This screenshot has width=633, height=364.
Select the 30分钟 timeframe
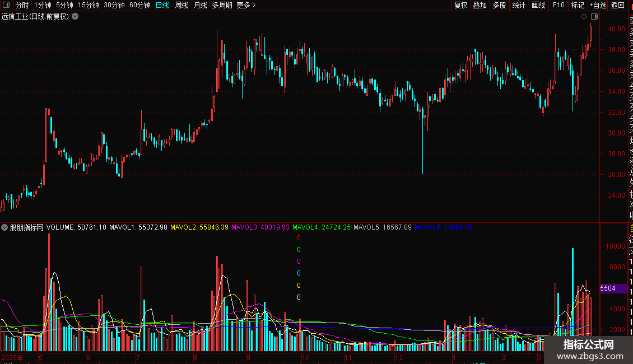[114, 5]
